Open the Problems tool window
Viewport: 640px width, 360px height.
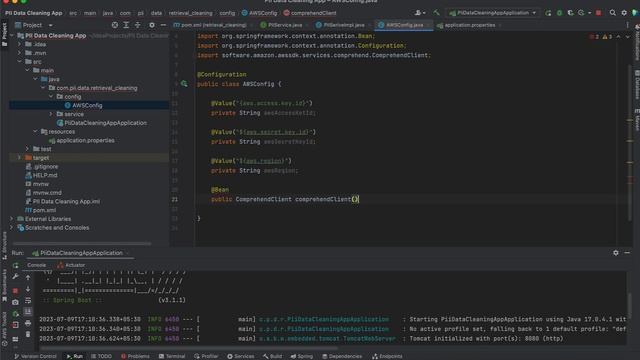pos(135,356)
